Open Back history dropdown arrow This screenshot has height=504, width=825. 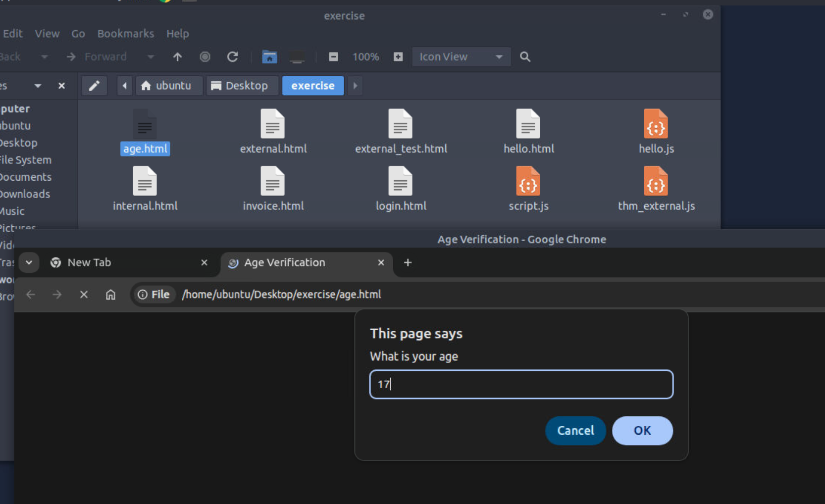(44, 57)
